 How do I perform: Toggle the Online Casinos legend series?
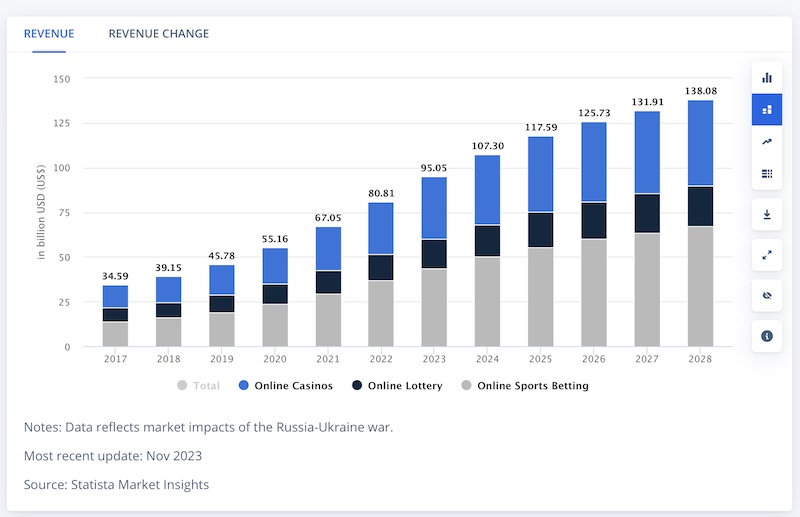point(286,385)
